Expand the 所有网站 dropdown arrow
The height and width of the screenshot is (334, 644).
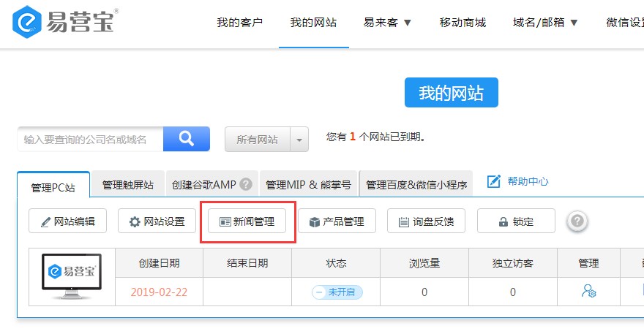click(x=299, y=139)
